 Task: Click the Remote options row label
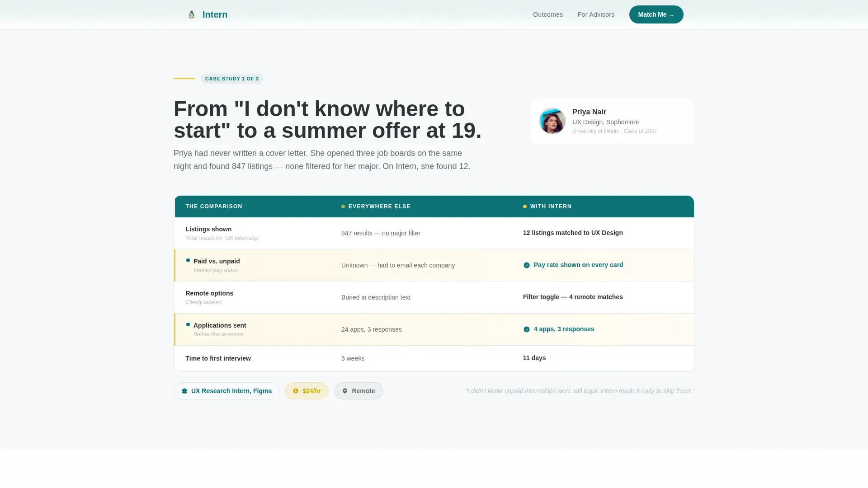tap(209, 293)
